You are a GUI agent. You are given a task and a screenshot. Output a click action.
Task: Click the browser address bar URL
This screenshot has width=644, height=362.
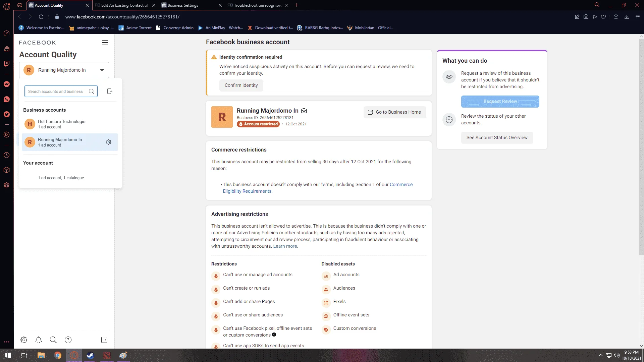coord(122,17)
